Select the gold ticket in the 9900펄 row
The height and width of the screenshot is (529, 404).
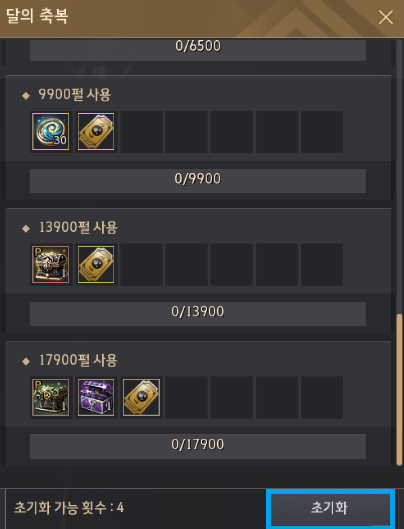tap(96, 132)
